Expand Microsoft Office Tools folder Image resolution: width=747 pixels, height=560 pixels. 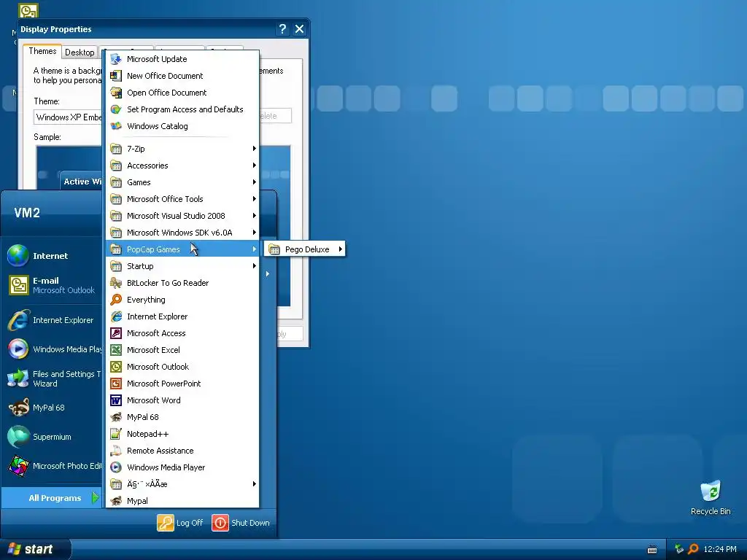pos(182,199)
